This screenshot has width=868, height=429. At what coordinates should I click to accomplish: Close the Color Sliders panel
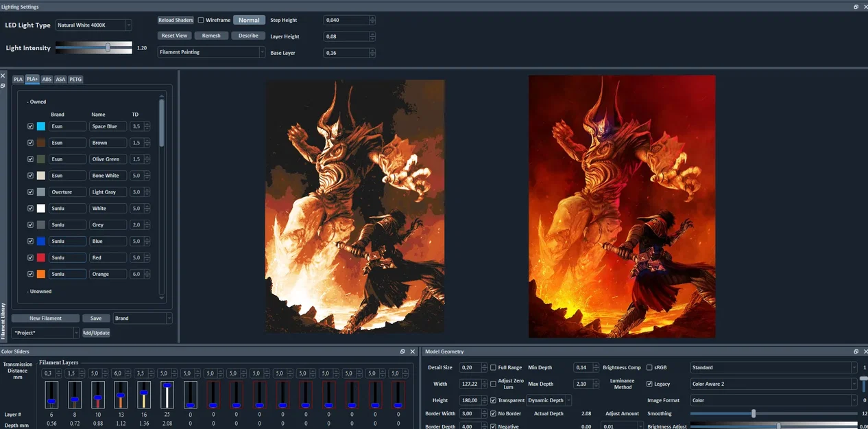point(412,351)
